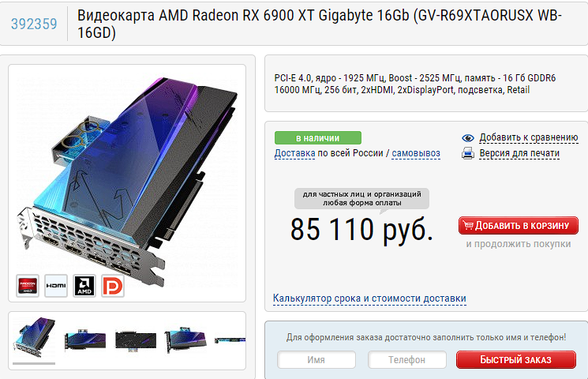Focus the Имя input field
The height and width of the screenshot is (379, 588).
pos(316,360)
